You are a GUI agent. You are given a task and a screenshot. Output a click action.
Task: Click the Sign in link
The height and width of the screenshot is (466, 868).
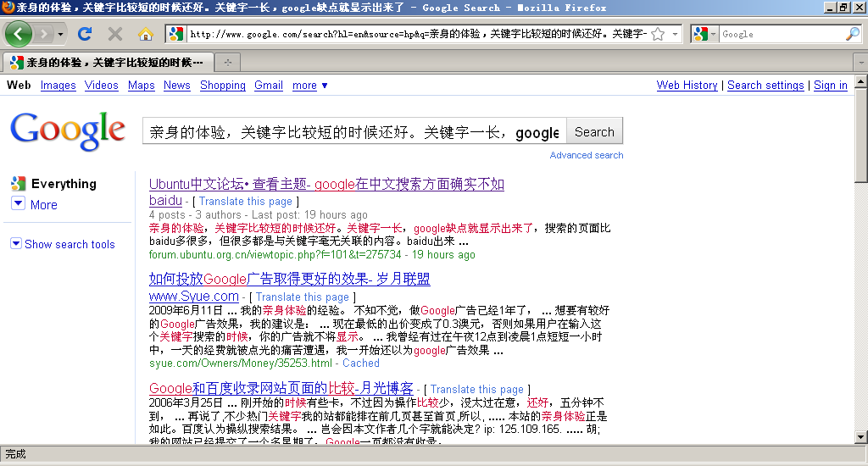831,86
